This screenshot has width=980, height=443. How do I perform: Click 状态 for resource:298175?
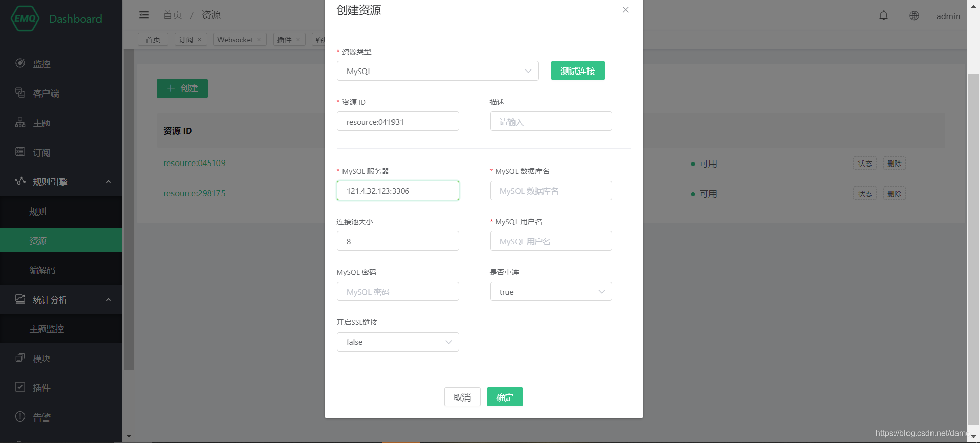(x=865, y=194)
